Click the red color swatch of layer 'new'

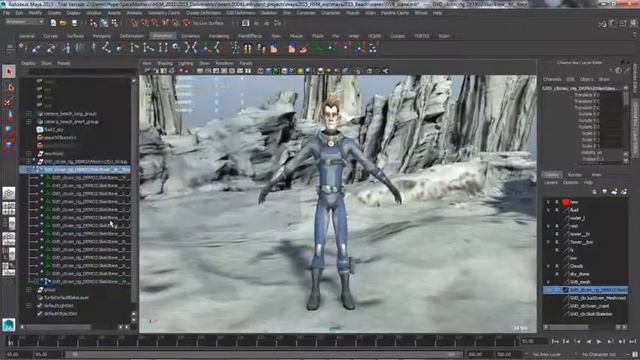click(566, 202)
